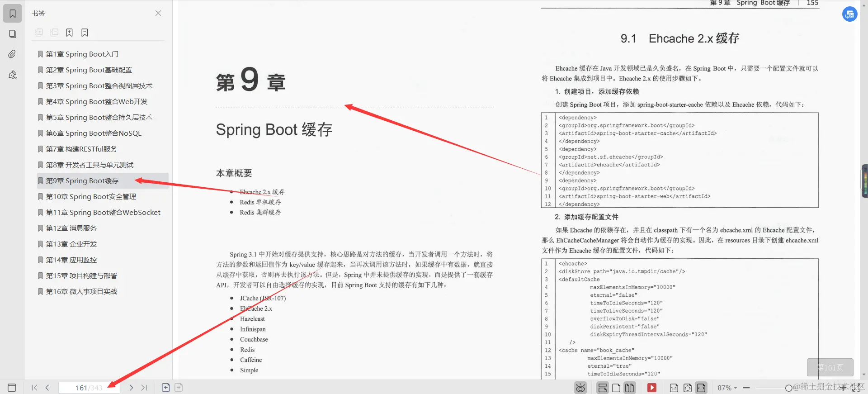Click expand all bookmarks icon
Viewport: 868px width, 394px height.
coord(39,33)
